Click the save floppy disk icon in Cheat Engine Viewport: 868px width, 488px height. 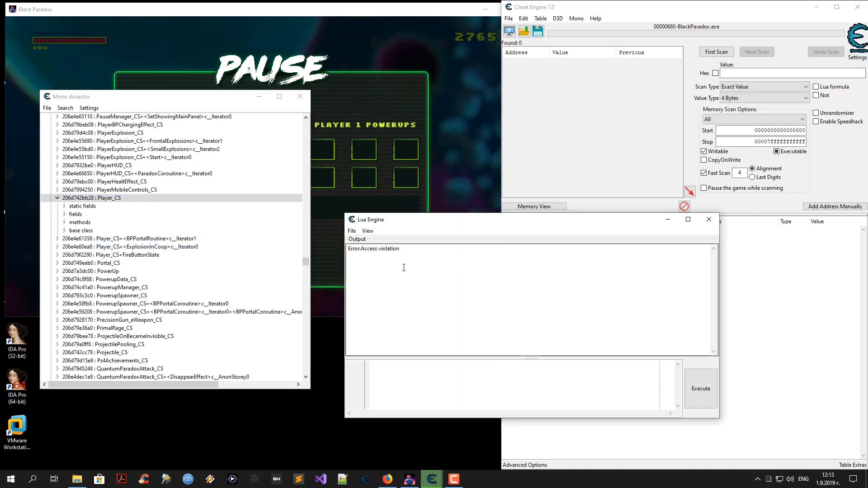(x=538, y=31)
